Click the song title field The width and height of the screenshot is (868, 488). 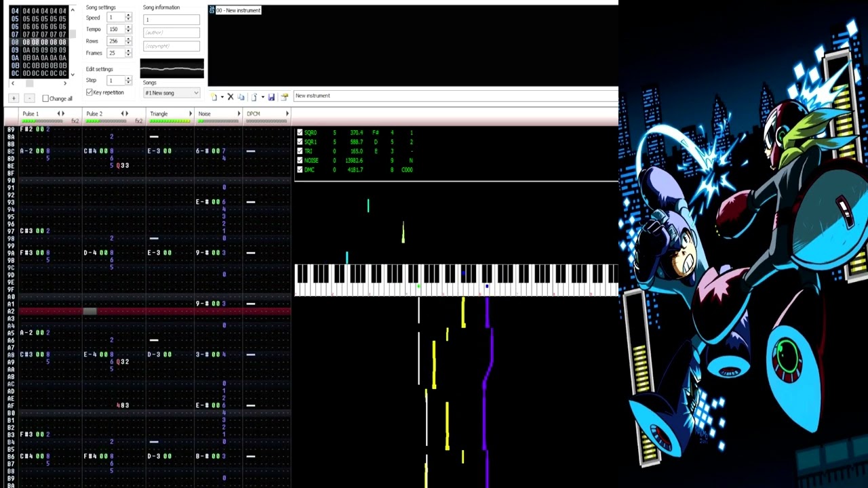point(172,20)
